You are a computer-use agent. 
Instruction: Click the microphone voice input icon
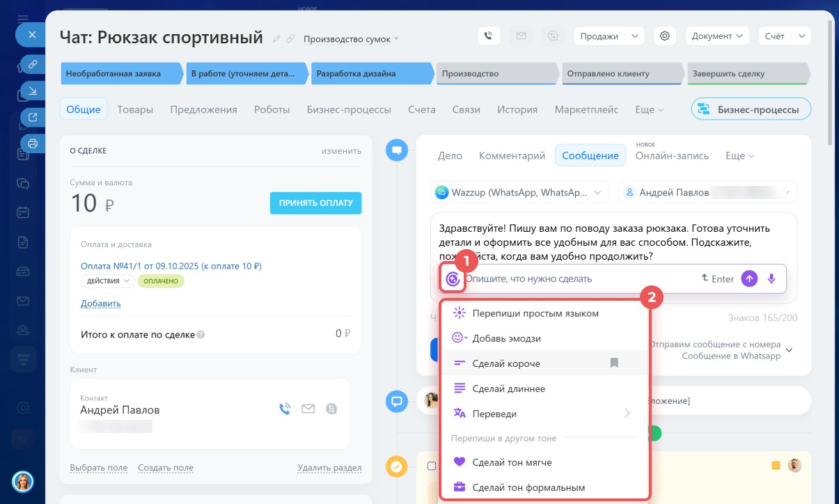(x=771, y=278)
